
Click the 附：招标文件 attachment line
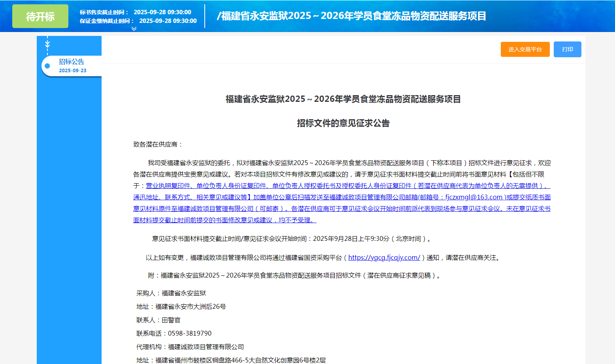tap(295, 276)
